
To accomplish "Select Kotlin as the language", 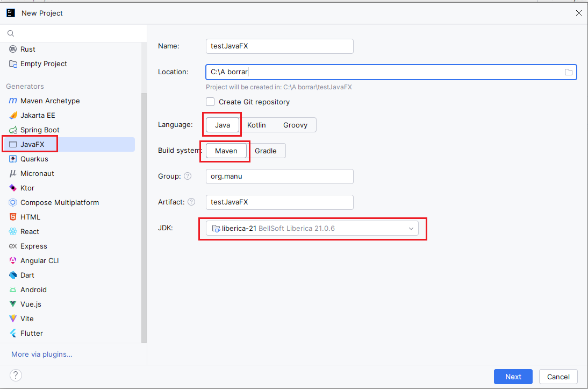I will point(256,125).
